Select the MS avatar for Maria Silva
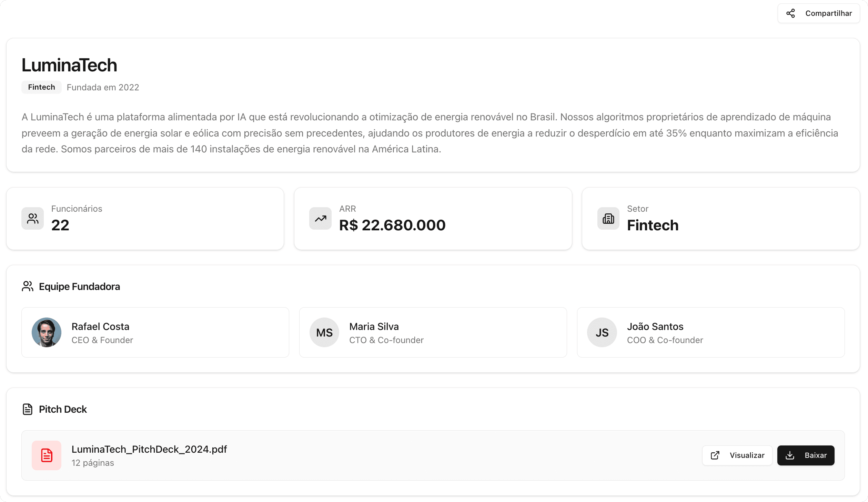Image resolution: width=868 pixels, height=502 pixels. (324, 332)
